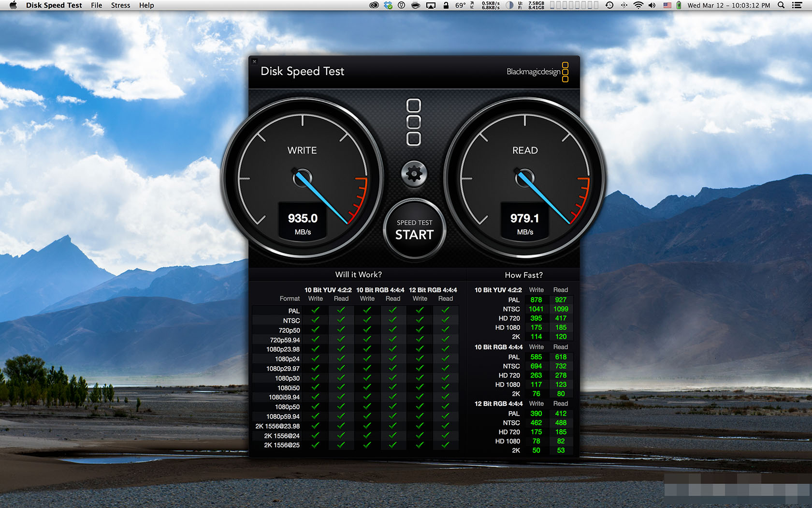Open the AirPlay display menu icon

tap(431, 5)
